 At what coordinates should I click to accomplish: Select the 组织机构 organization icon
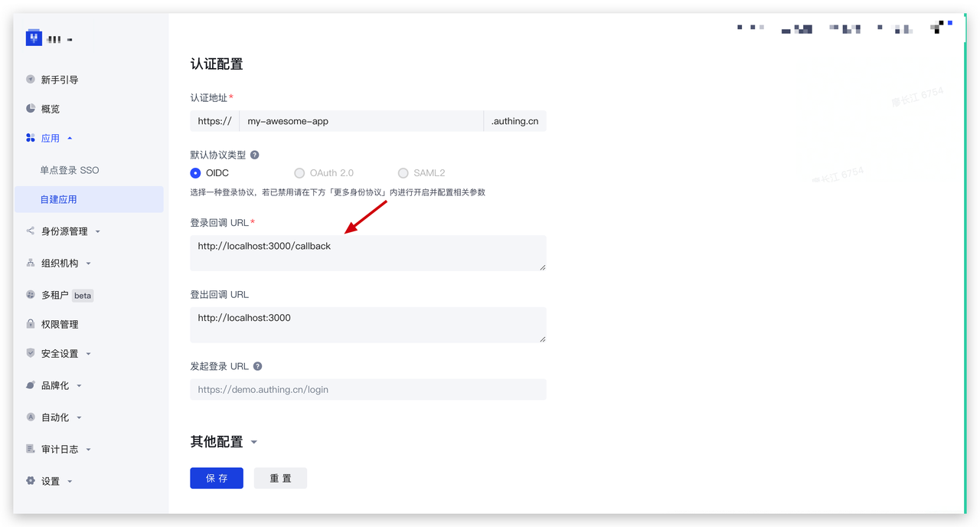coord(29,263)
